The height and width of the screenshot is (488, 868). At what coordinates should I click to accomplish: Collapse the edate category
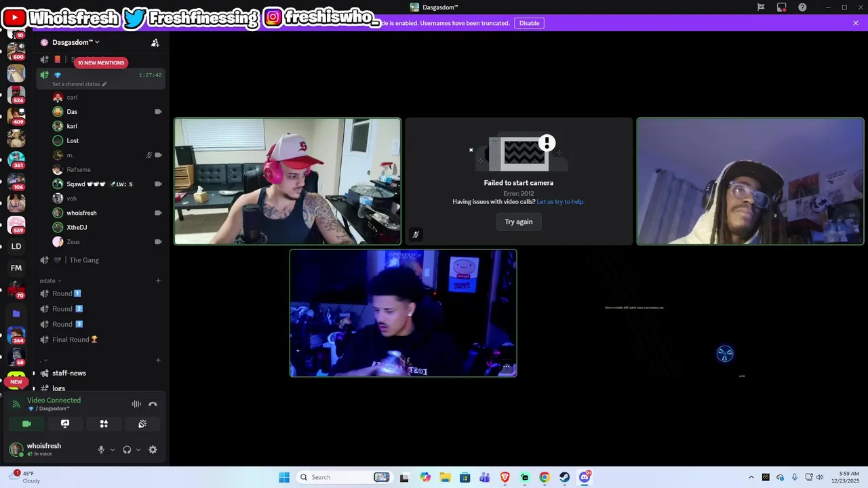(x=50, y=281)
